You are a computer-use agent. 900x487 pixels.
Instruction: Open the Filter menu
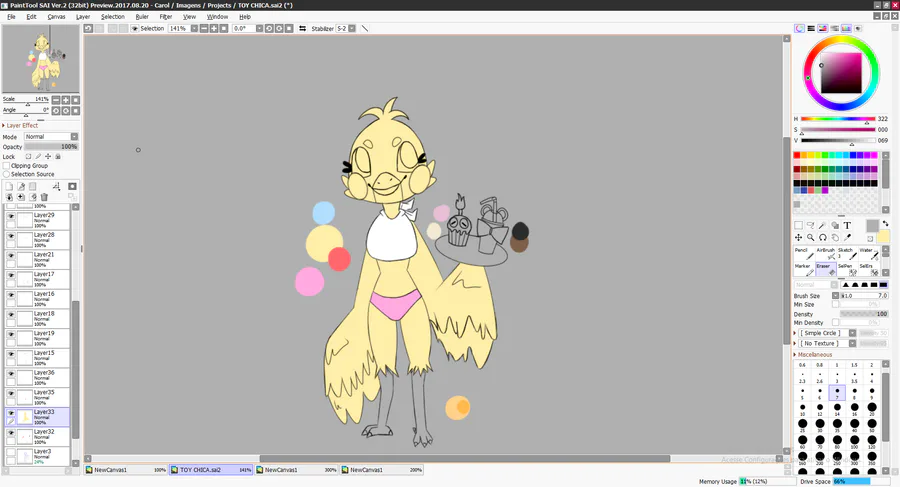tap(166, 17)
